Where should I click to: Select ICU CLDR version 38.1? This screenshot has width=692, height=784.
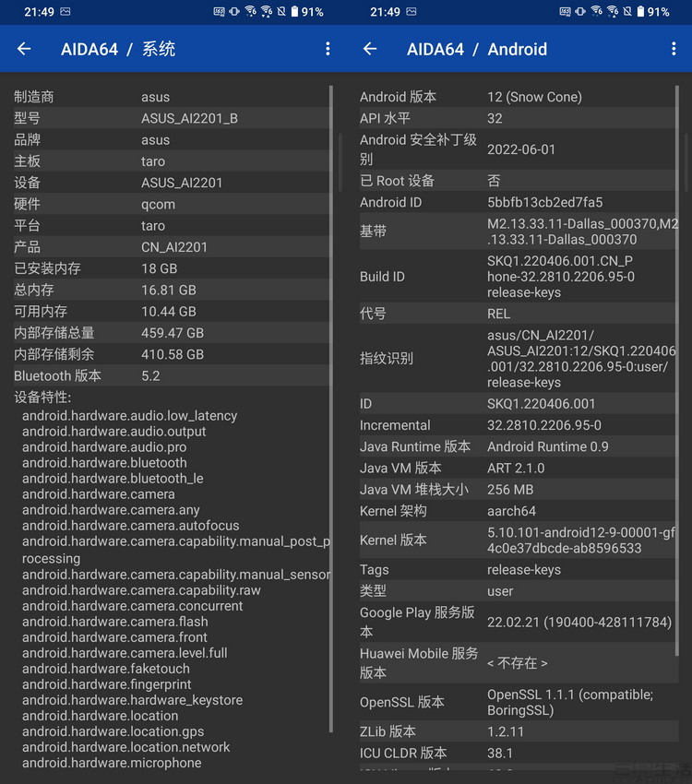pyautogui.click(x=499, y=753)
